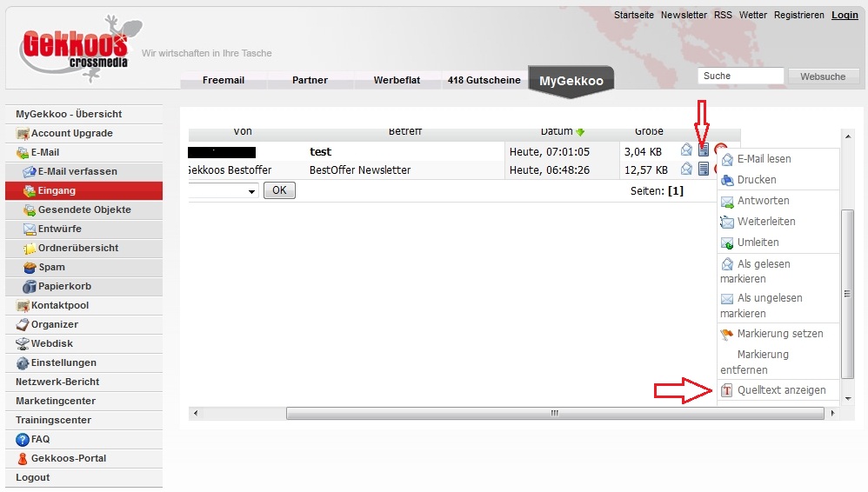Click the Webdisk icon in the sidebar

point(23,343)
